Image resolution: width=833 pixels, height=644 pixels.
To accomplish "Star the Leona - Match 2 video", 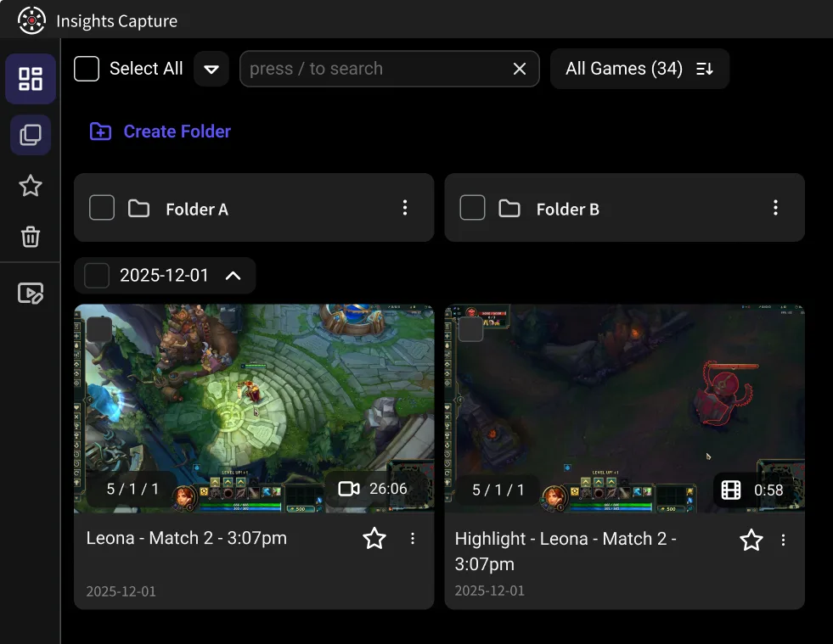I will pos(374,538).
